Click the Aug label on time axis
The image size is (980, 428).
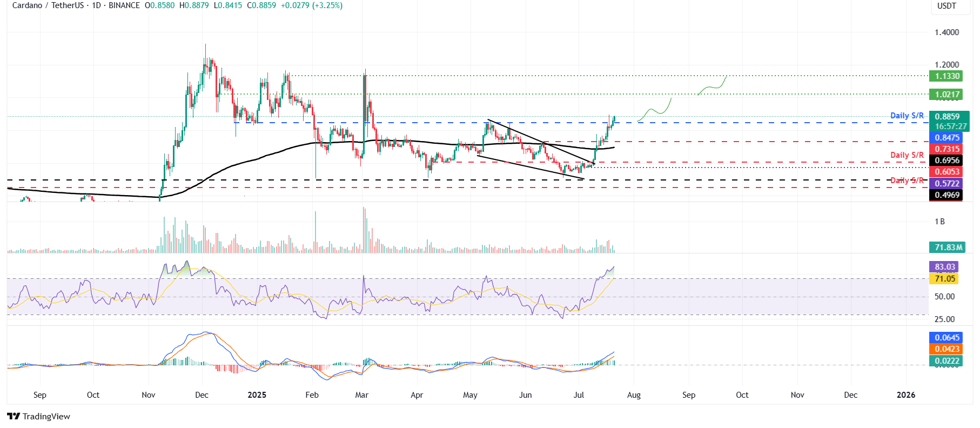(x=634, y=395)
